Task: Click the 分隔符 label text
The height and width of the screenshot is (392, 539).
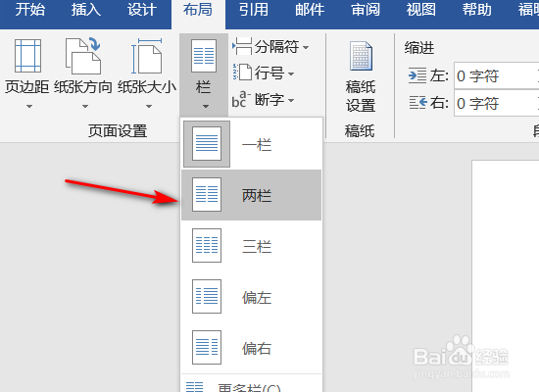Action: click(x=276, y=47)
